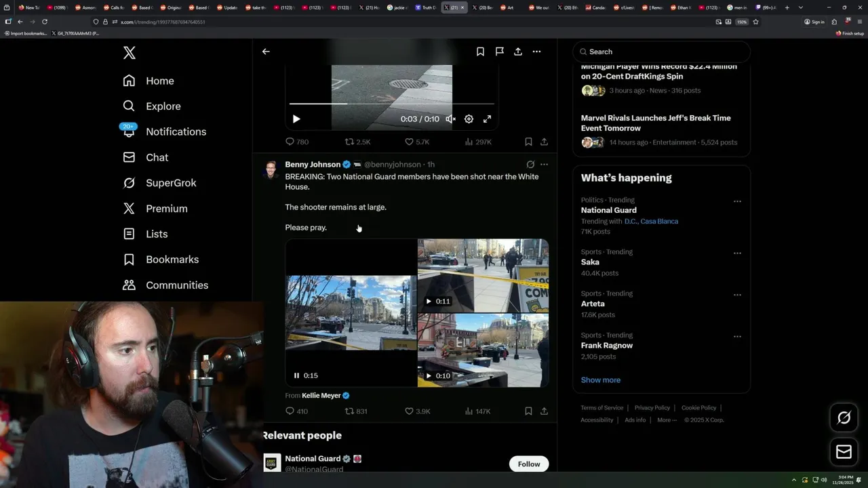The image size is (868, 488).
Task: Open Terms of Service link
Action: click(x=601, y=408)
